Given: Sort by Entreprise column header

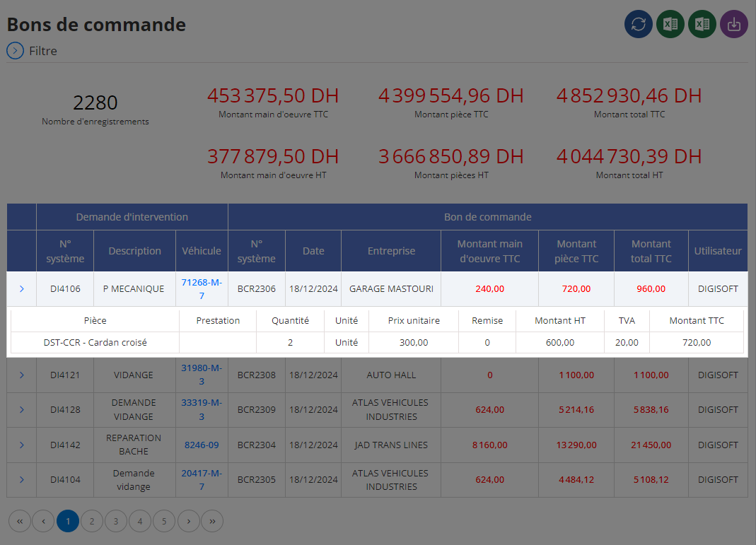Looking at the screenshot, I should click(391, 250).
